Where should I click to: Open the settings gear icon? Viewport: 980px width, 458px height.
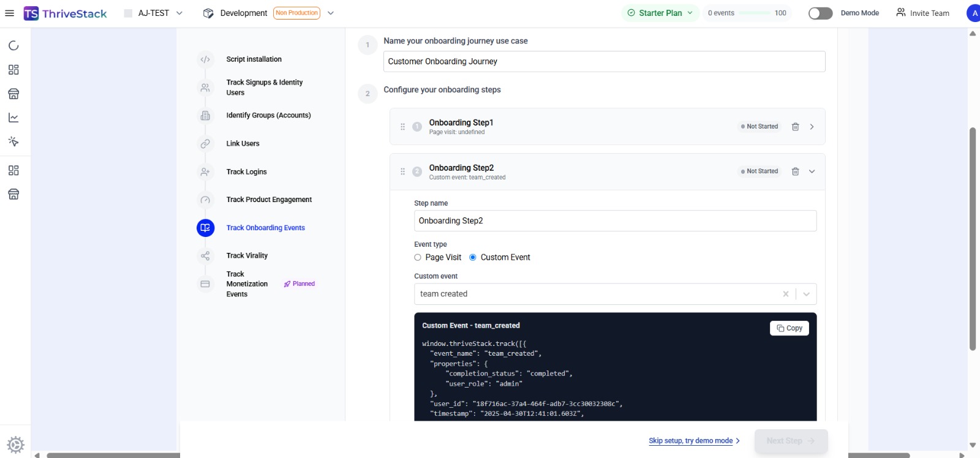[x=15, y=445]
